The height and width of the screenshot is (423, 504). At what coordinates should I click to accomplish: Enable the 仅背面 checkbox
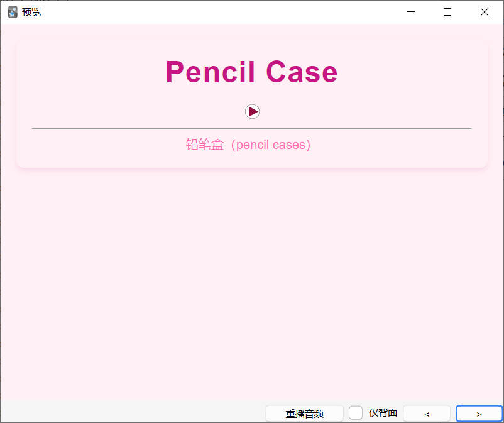click(x=356, y=413)
